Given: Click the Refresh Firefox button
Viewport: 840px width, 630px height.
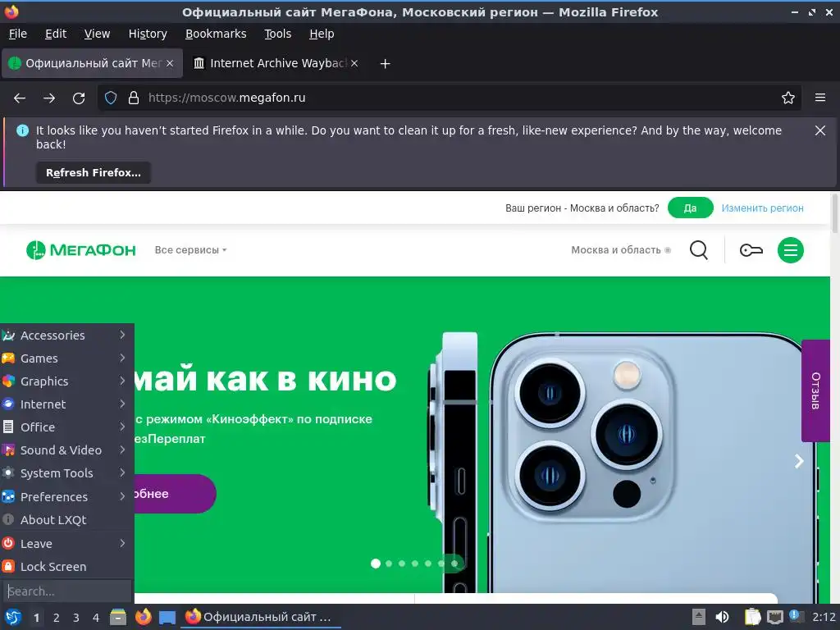Looking at the screenshot, I should click(94, 173).
